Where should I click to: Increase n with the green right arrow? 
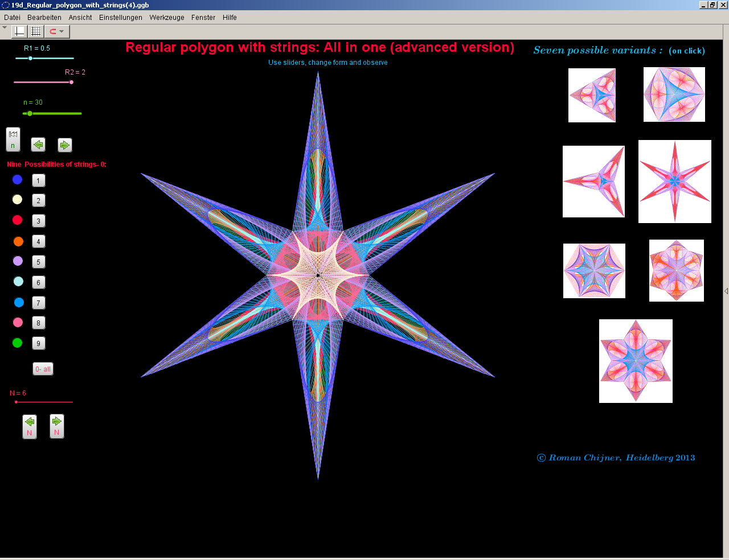[65, 145]
